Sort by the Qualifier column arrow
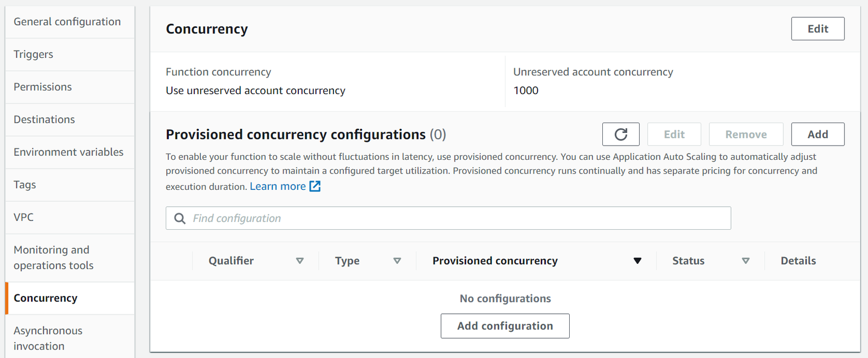Image resolution: width=868 pixels, height=358 pixels. coord(300,261)
